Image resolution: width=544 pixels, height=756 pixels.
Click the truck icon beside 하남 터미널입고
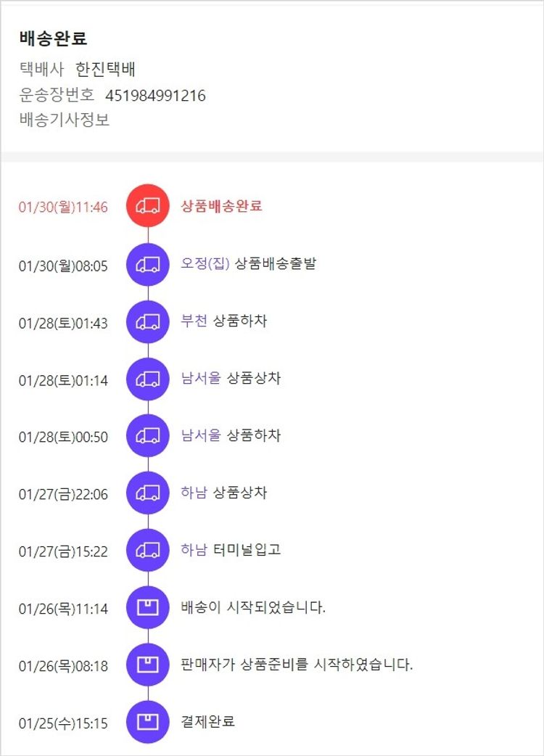[x=148, y=550]
